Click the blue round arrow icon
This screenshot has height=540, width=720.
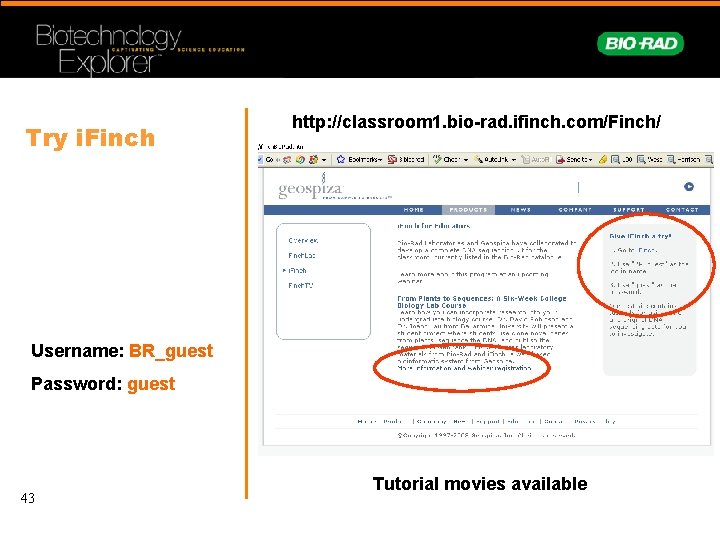click(689, 186)
